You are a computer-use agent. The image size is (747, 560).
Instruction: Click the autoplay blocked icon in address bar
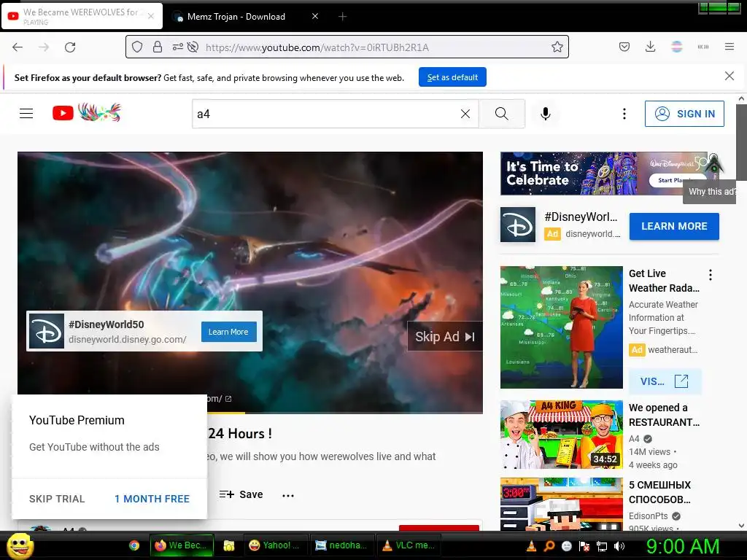tap(193, 47)
